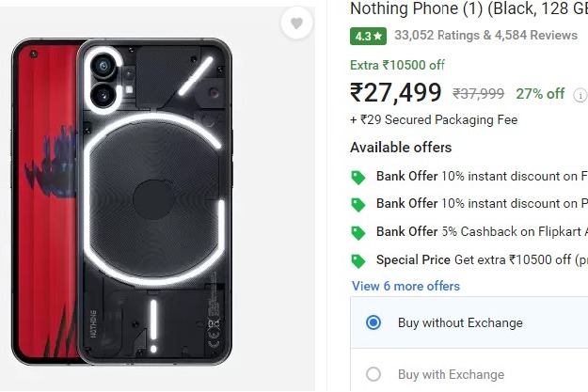Click the green 4.3 star rating badge
This screenshot has width=588, height=392.
(x=368, y=37)
